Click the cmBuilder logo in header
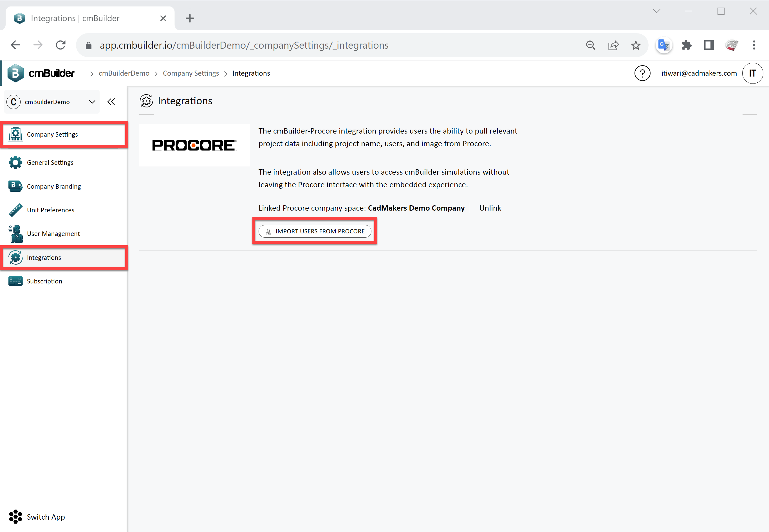The height and width of the screenshot is (532, 769). coord(41,73)
